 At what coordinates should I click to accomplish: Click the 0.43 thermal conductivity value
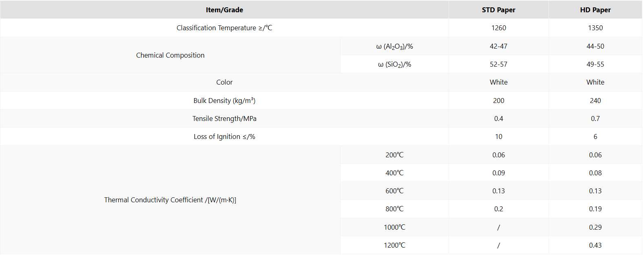(x=595, y=245)
